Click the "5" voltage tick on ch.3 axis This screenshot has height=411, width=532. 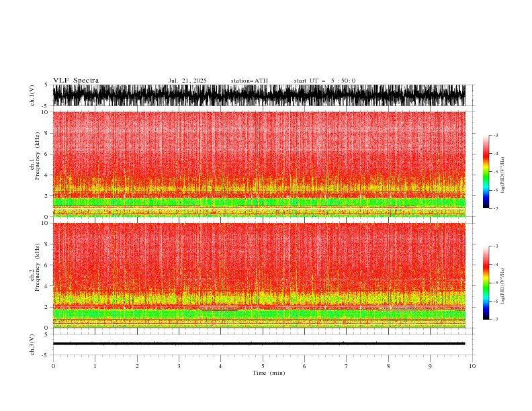(x=47, y=334)
